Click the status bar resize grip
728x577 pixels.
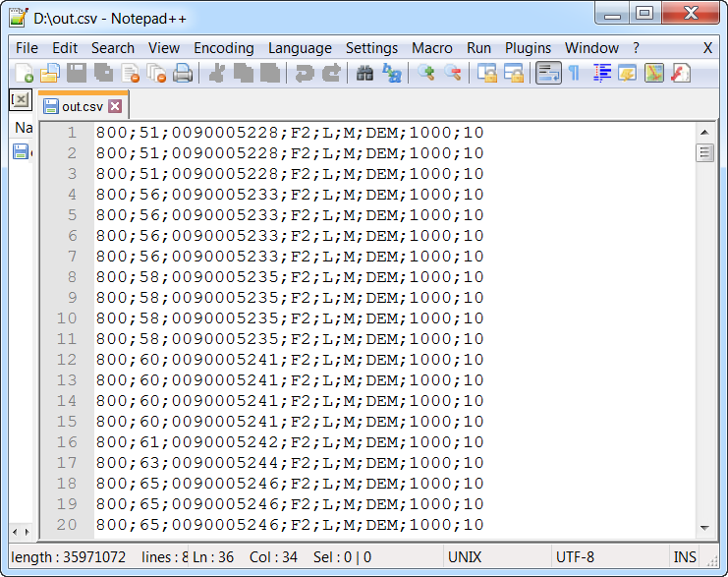(x=711, y=560)
